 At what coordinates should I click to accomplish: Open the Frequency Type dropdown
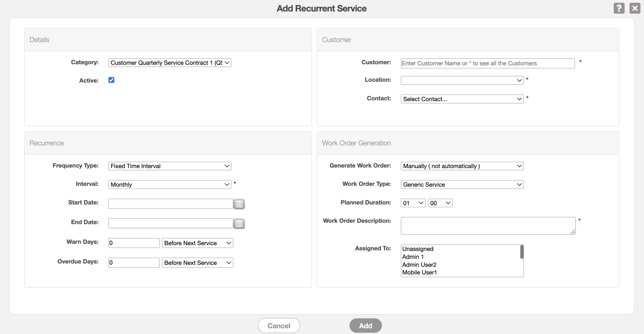tap(170, 166)
